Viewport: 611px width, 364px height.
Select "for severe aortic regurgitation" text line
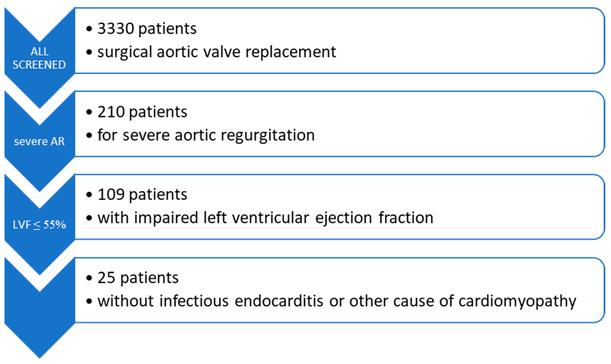point(206,135)
